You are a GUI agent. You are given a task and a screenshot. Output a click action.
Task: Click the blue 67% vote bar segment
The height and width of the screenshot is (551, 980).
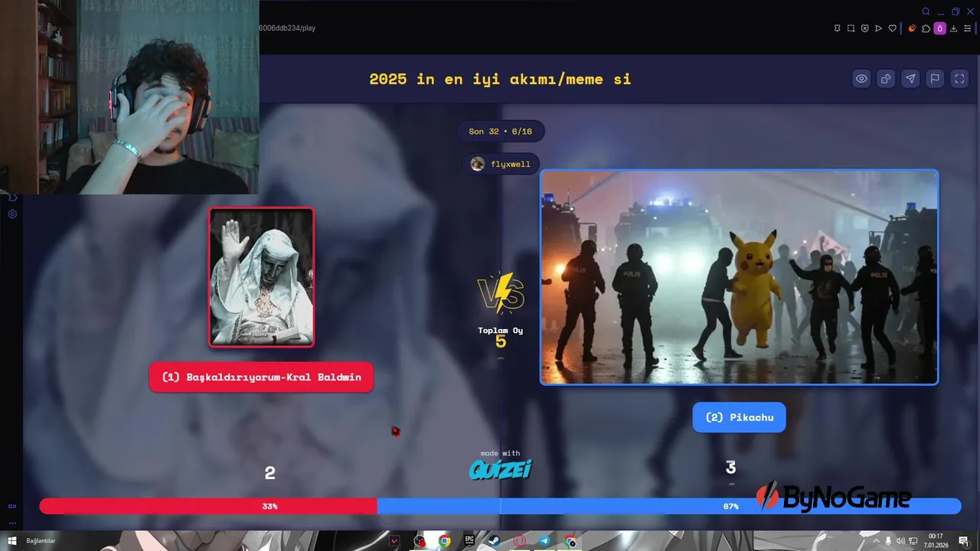click(669, 506)
